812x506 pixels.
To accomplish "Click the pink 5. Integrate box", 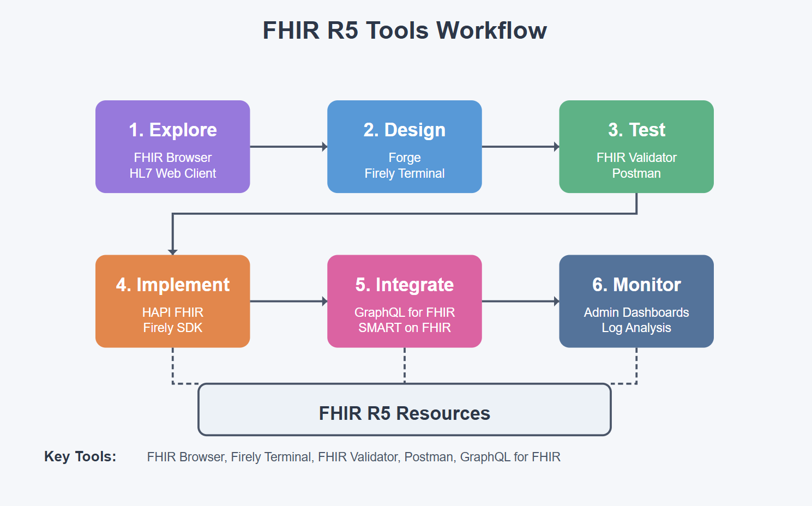I will pyautogui.click(x=404, y=301).
